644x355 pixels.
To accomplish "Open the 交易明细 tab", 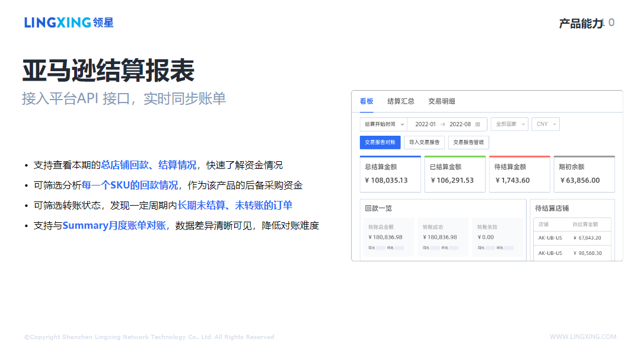I will click(442, 101).
